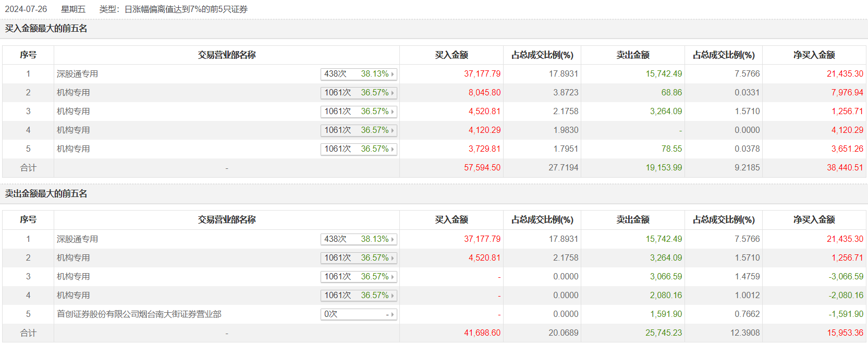Open 机构专用 in sell-table row 3

pyautogui.click(x=73, y=277)
